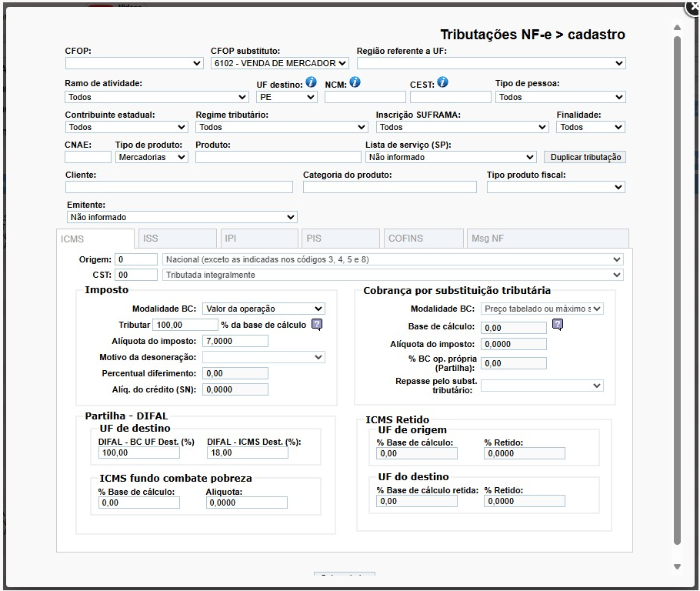This screenshot has height=591, width=700.
Task: Open the CFOP dropdown
Action: (135, 63)
